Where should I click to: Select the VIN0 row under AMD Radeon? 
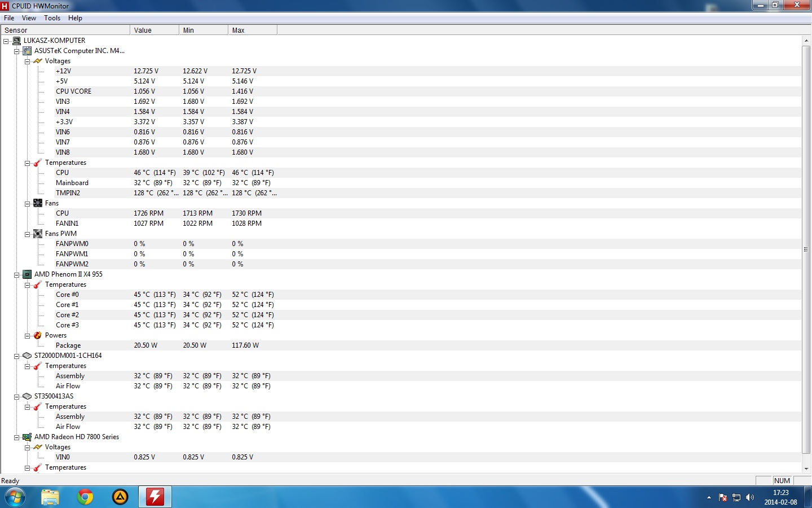coord(401,457)
